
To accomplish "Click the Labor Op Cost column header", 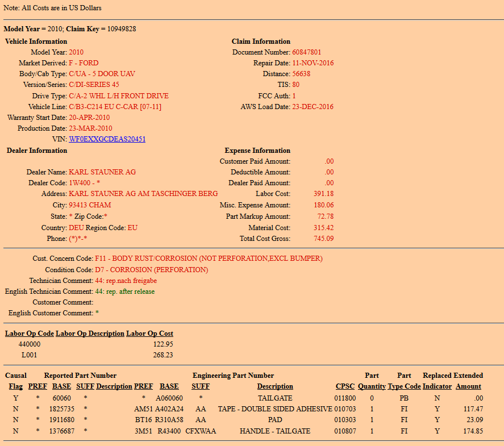I will (149, 334).
